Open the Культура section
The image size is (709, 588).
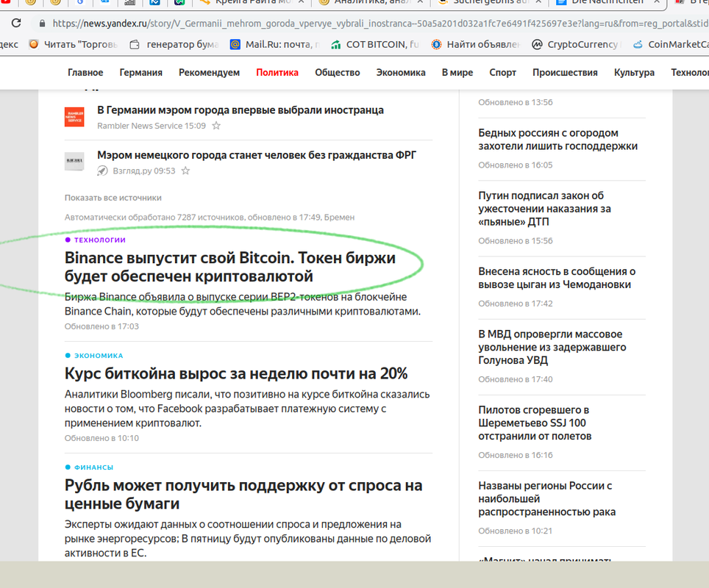[634, 72]
